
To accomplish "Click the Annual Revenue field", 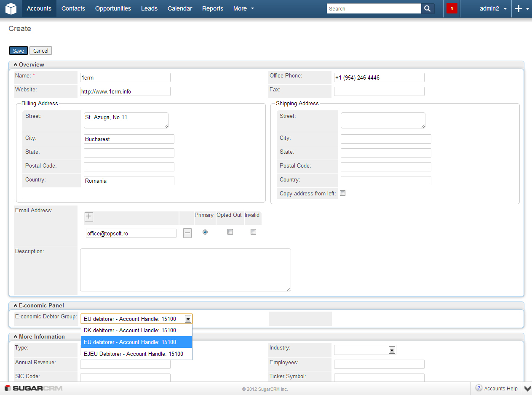I will point(125,365).
